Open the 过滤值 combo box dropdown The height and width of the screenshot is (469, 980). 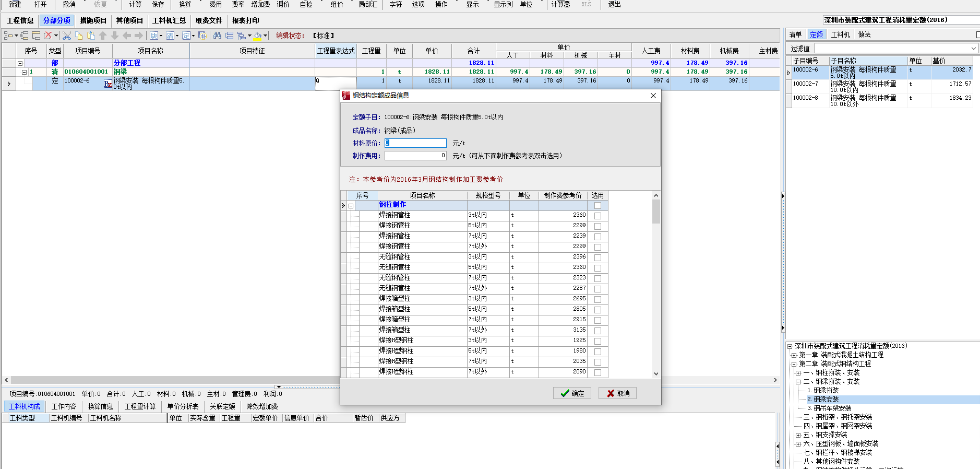[974, 48]
